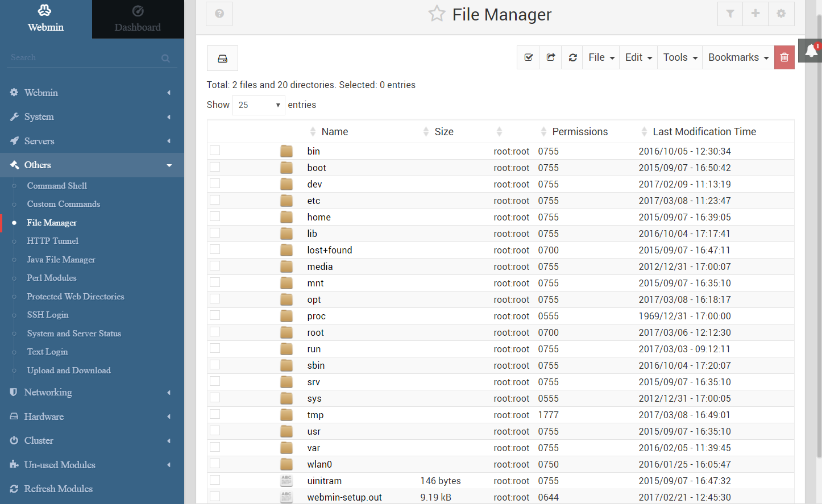The width and height of the screenshot is (822, 504).
Task: Open Command Shell in sidebar
Action: click(57, 186)
